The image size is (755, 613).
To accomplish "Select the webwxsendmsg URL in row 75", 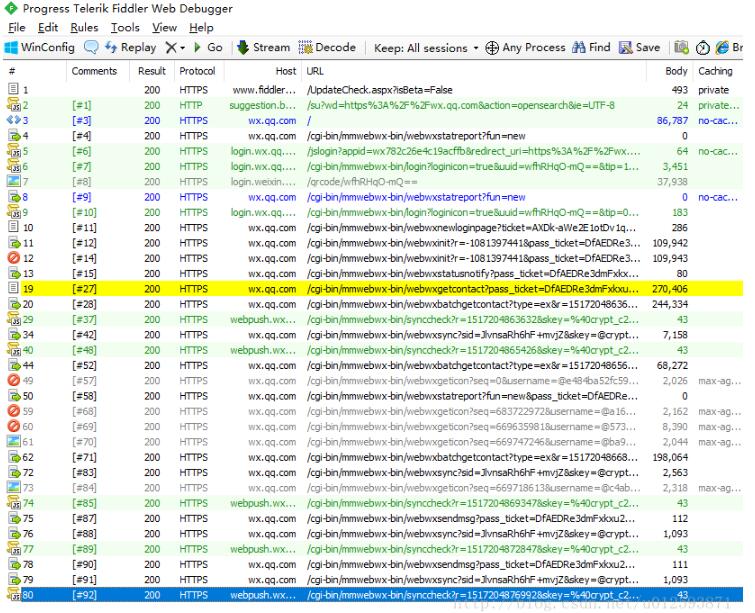I will tap(471, 519).
